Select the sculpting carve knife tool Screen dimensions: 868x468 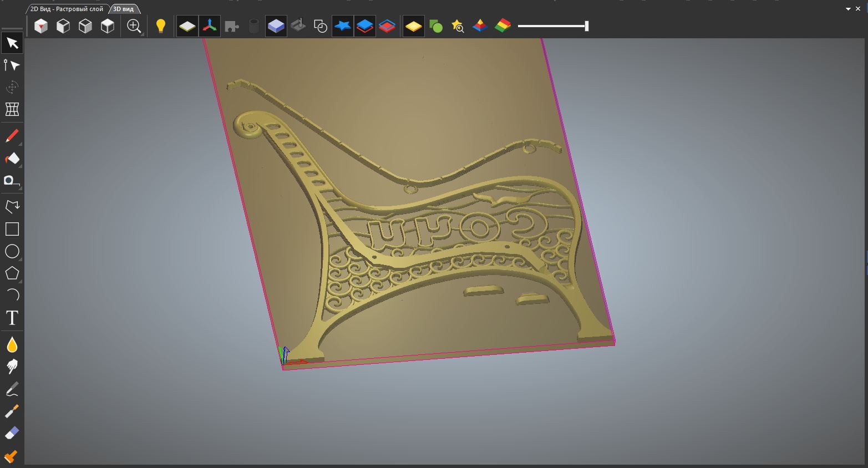click(12, 389)
